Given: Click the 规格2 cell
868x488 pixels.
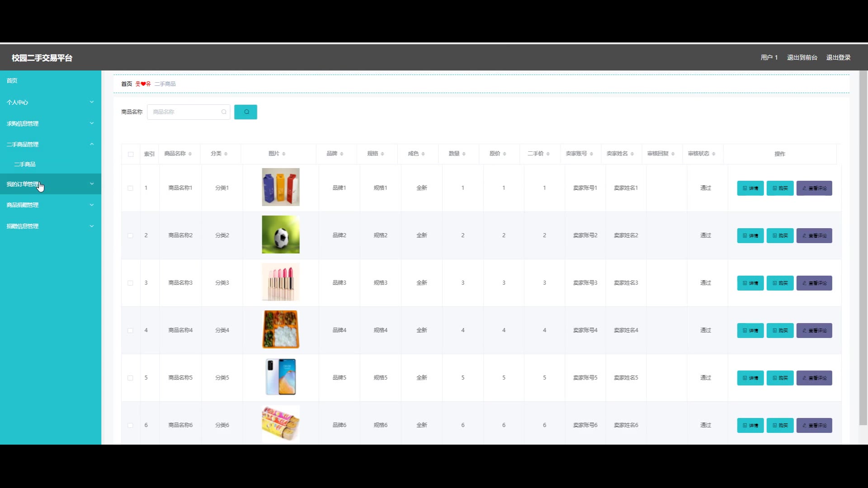Looking at the screenshot, I should [x=380, y=235].
